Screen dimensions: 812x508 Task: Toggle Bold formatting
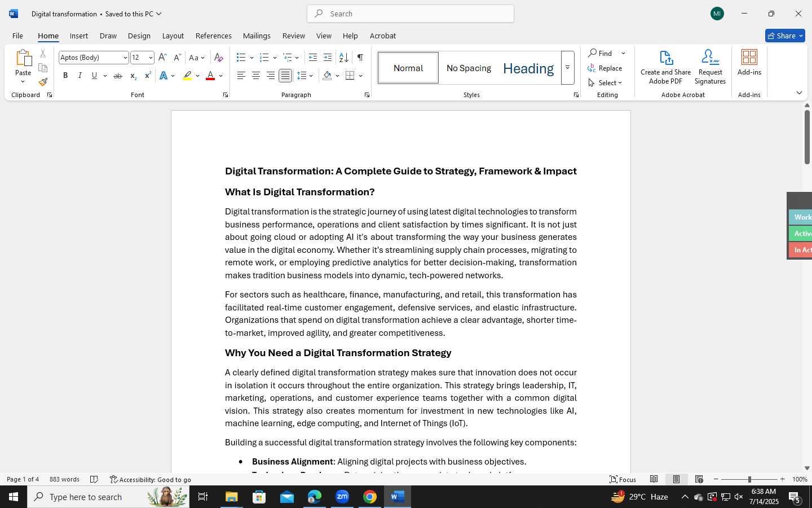coord(65,76)
